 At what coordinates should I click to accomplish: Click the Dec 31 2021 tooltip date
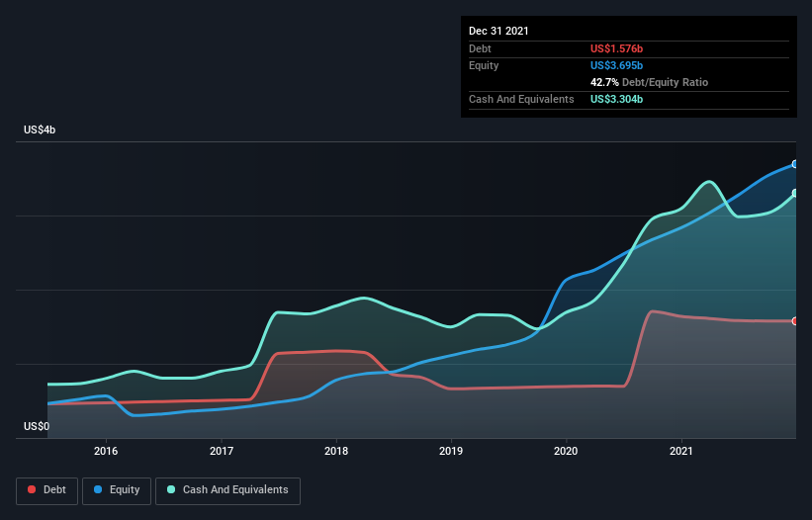pyautogui.click(x=498, y=31)
